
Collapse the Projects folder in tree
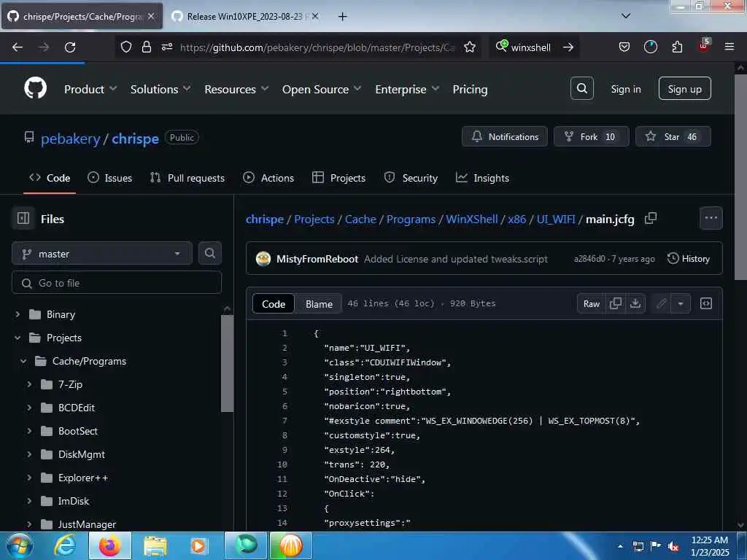pos(18,338)
